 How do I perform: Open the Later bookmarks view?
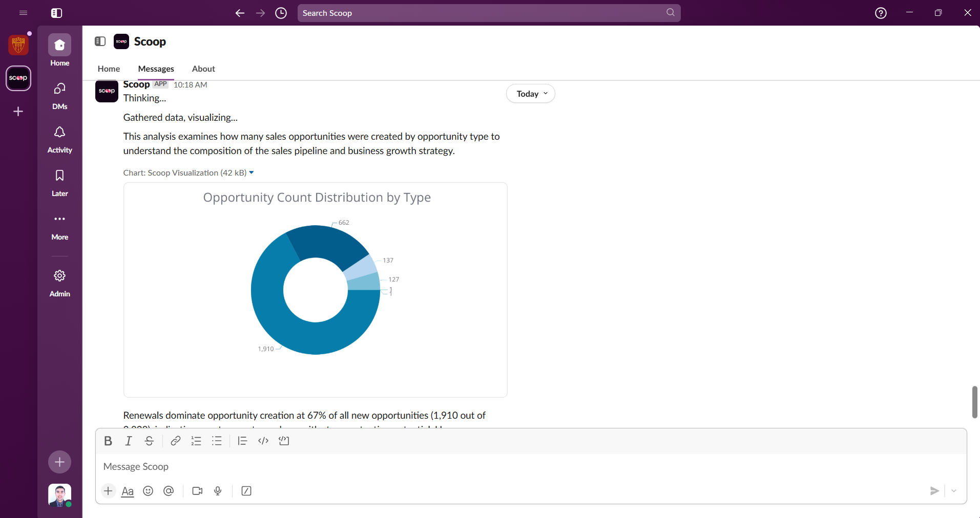(60, 183)
